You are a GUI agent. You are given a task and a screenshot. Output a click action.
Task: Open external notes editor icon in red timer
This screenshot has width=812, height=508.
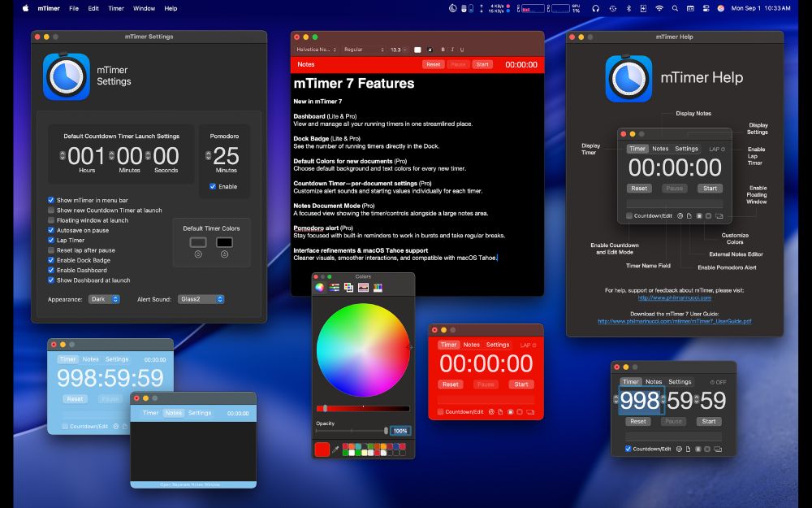(500, 412)
